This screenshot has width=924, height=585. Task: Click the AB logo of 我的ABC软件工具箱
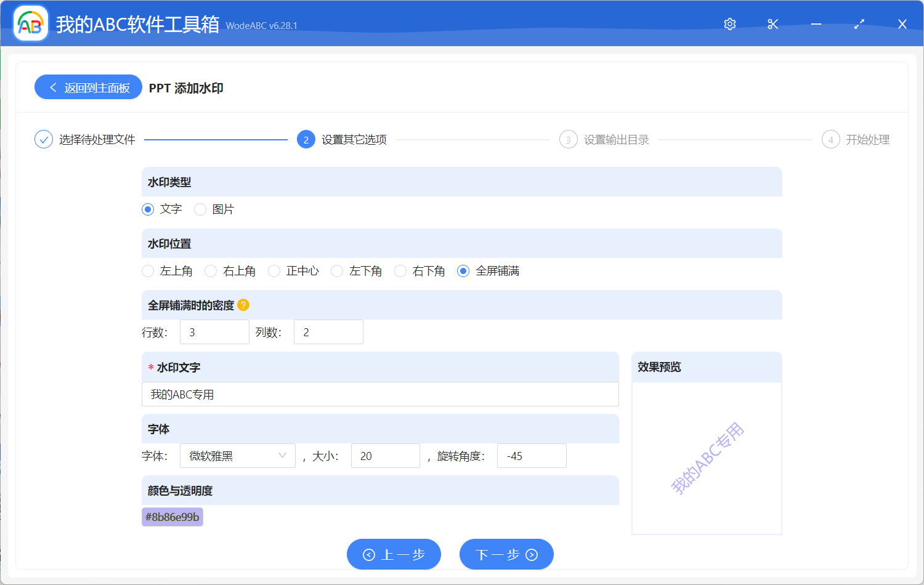pyautogui.click(x=30, y=24)
